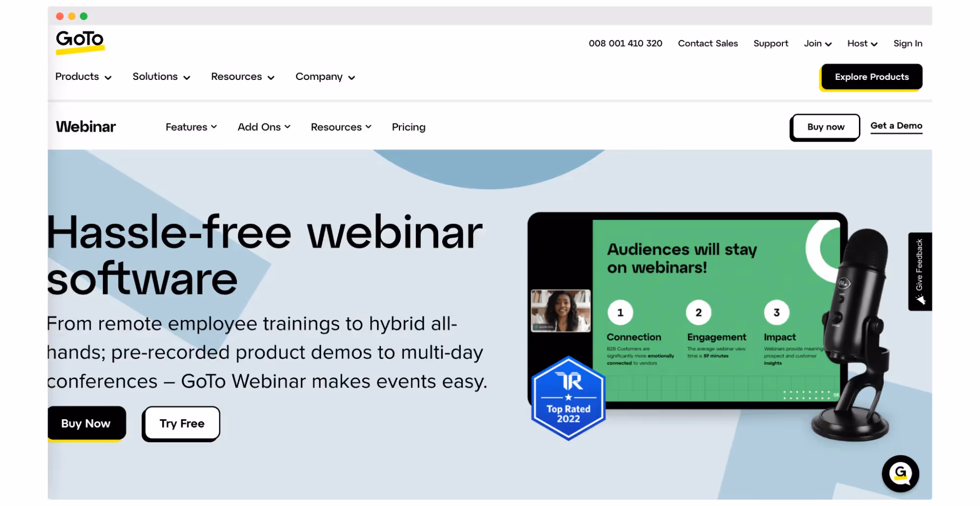Screen dimensions: 980x506
Task: Go to the Pricing page
Action: pyautogui.click(x=408, y=127)
